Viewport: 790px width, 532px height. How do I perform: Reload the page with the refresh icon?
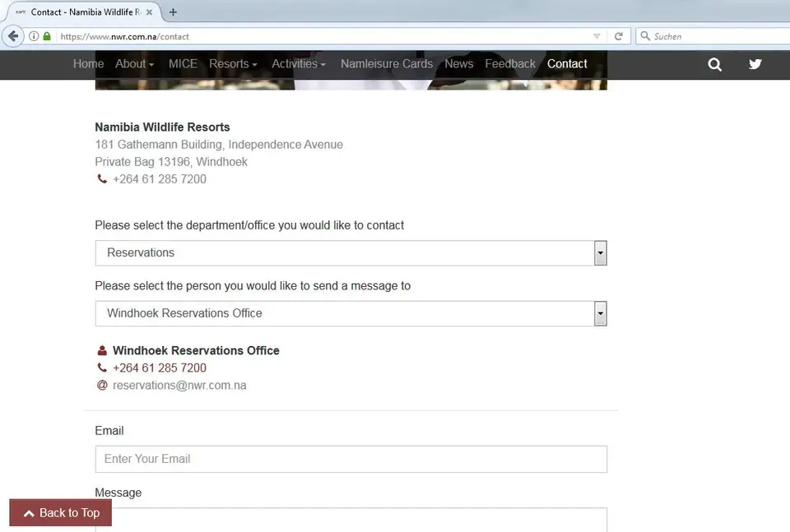[x=619, y=36]
